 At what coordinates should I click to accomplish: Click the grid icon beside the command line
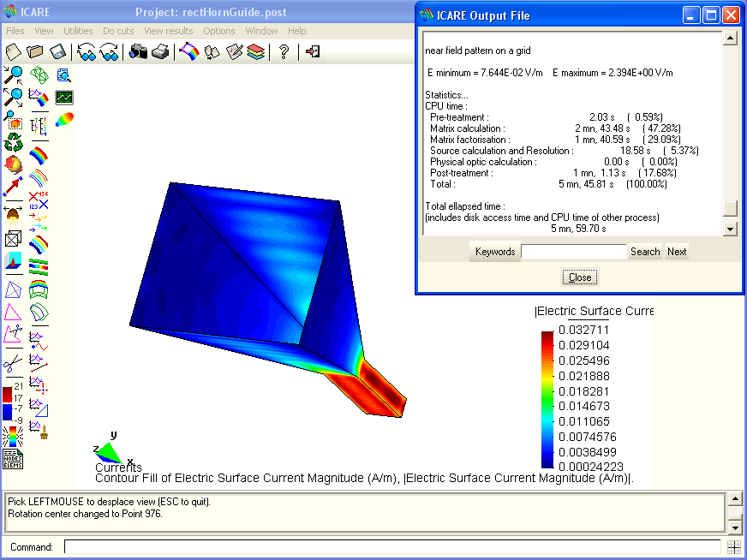pyautogui.click(x=734, y=546)
